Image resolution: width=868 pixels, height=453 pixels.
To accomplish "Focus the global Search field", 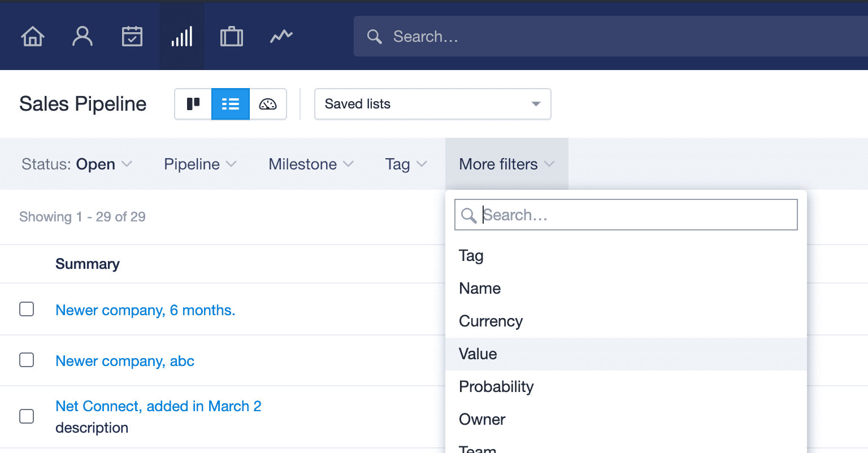I will pos(610,37).
